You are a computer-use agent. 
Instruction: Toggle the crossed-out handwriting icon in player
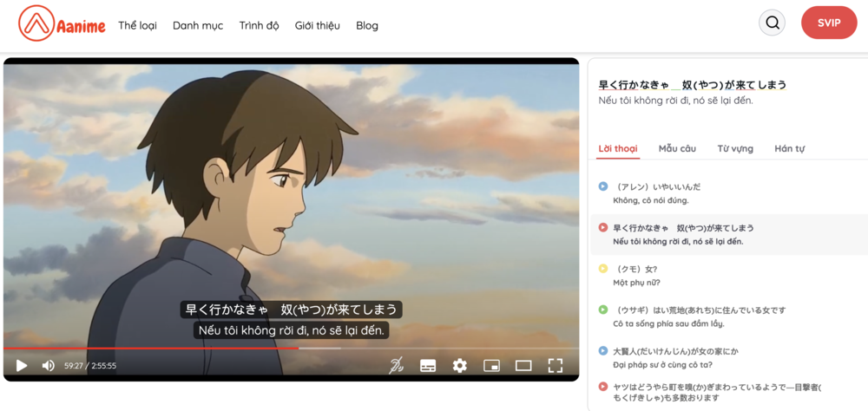click(x=396, y=366)
